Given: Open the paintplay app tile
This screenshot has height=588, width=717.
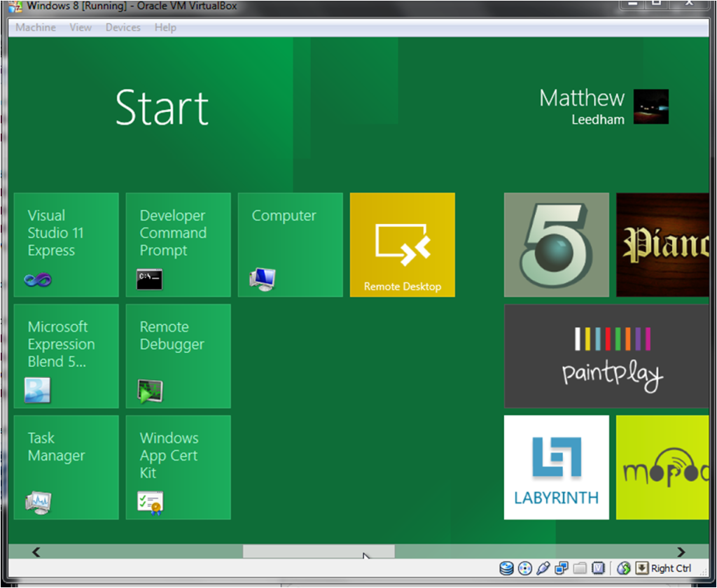Looking at the screenshot, I should (606, 356).
